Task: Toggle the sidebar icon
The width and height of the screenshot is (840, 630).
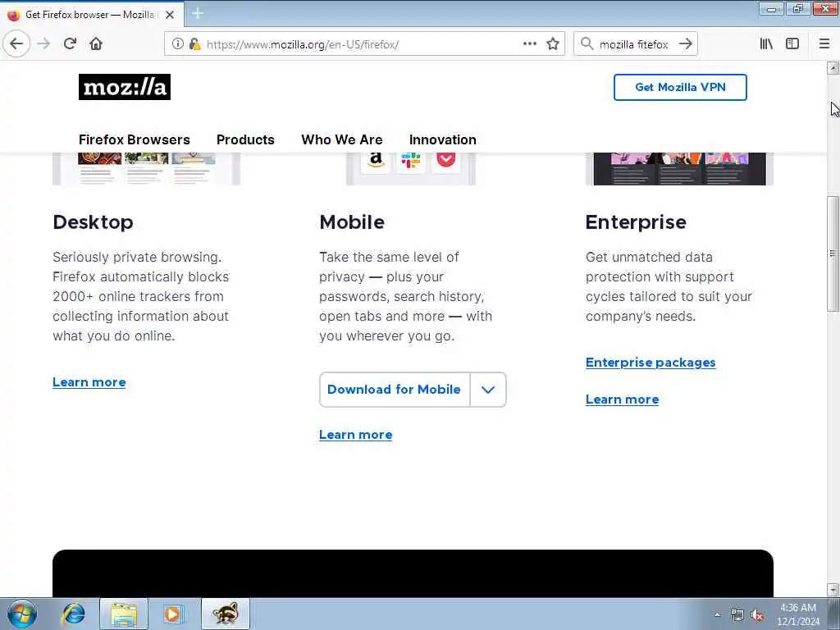Action: pyautogui.click(x=792, y=44)
